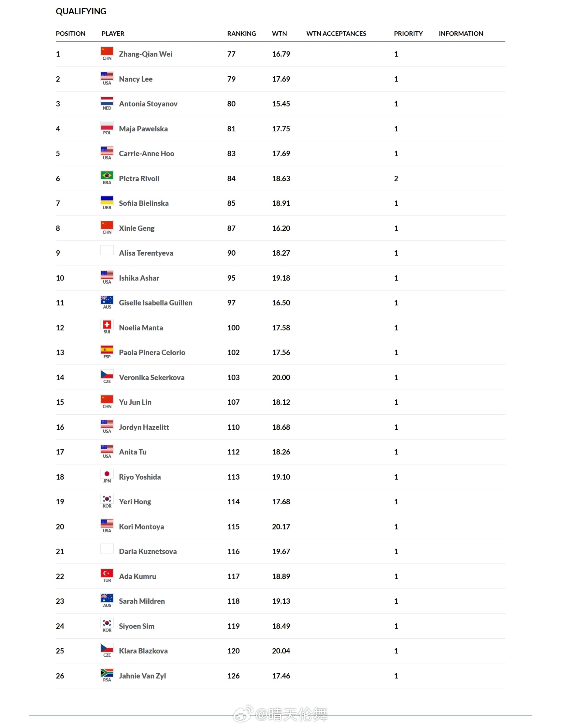The height and width of the screenshot is (728, 561).
Task: Click the Brazil flag beside Pietra Rivoli
Action: (107, 176)
